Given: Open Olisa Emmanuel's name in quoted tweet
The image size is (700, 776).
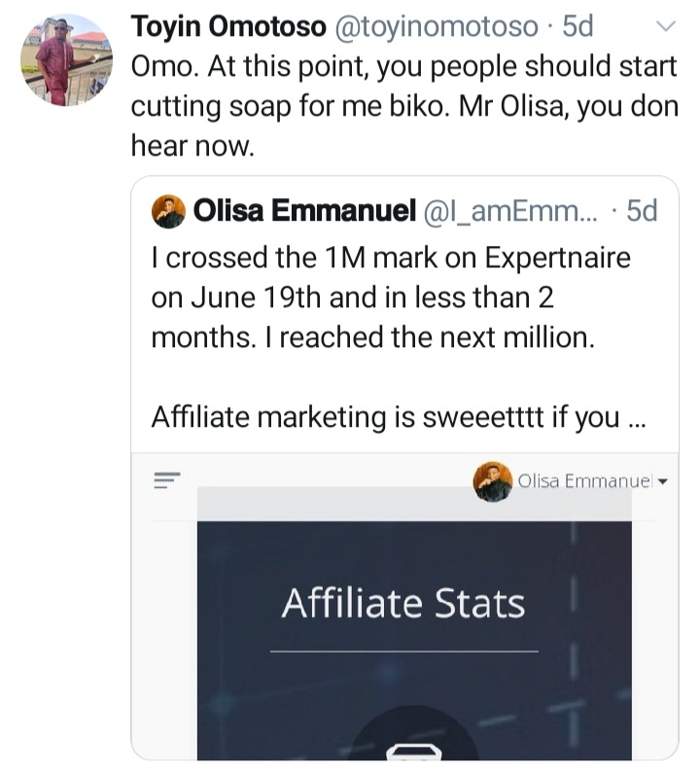Looking at the screenshot, I should (304, 210).
